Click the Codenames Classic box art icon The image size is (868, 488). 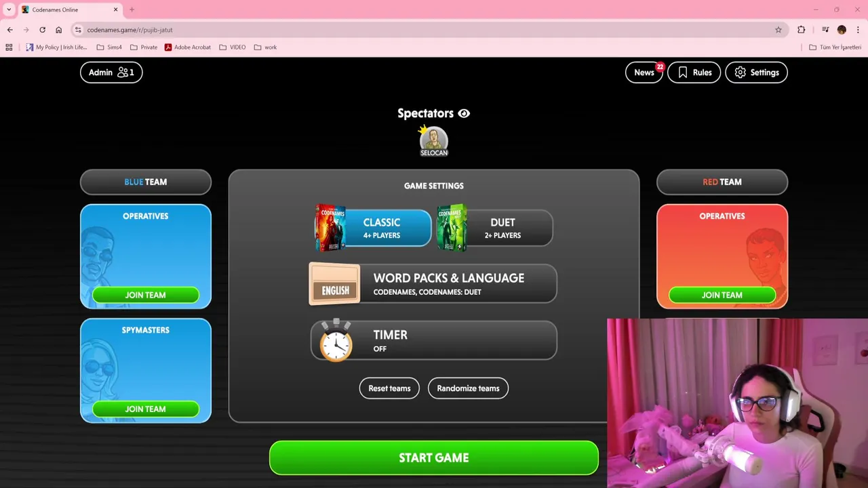(x=330, y=228)
